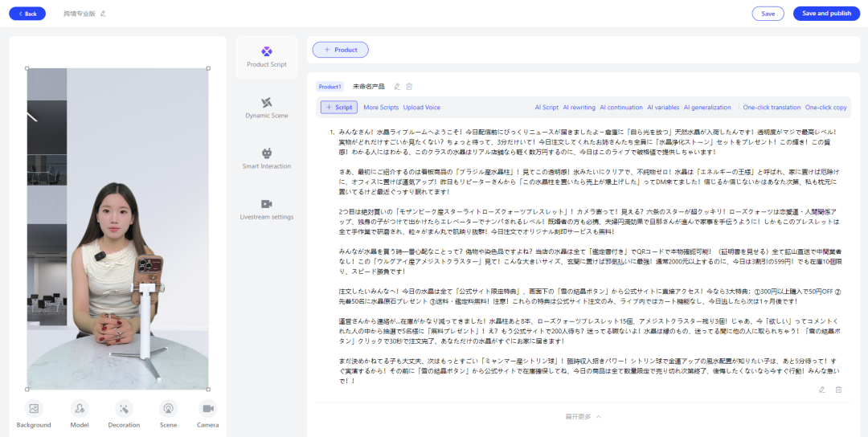
Task: Click the top-right resize handle of preview
Action: [209, 68]
